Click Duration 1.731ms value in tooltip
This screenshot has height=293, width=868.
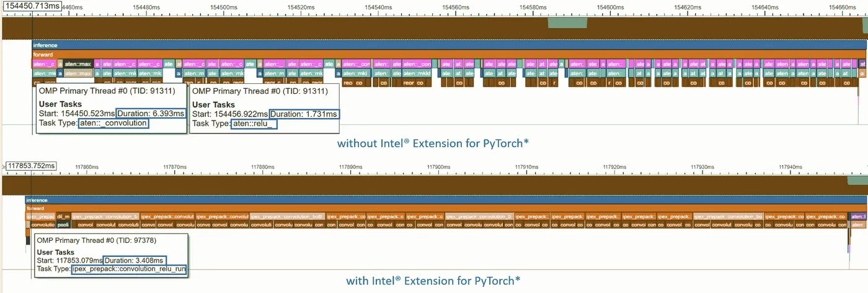(304, 114)
